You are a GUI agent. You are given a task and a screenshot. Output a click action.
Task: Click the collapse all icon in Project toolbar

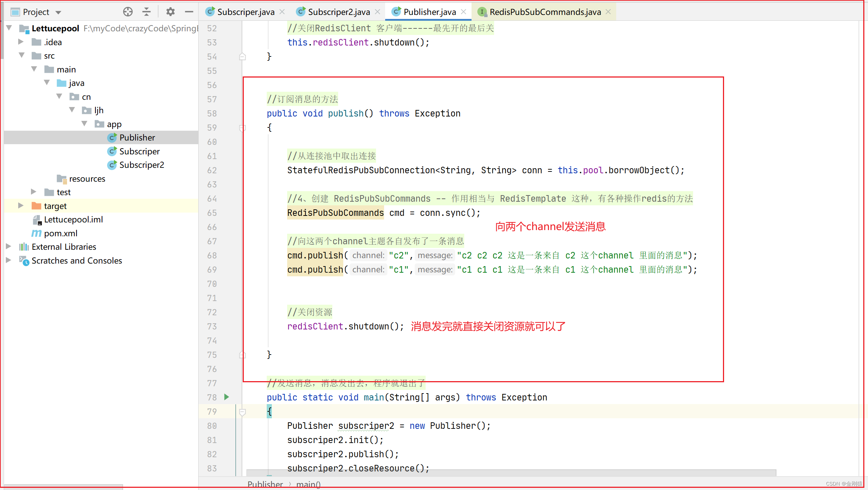[x=146, y=12]
